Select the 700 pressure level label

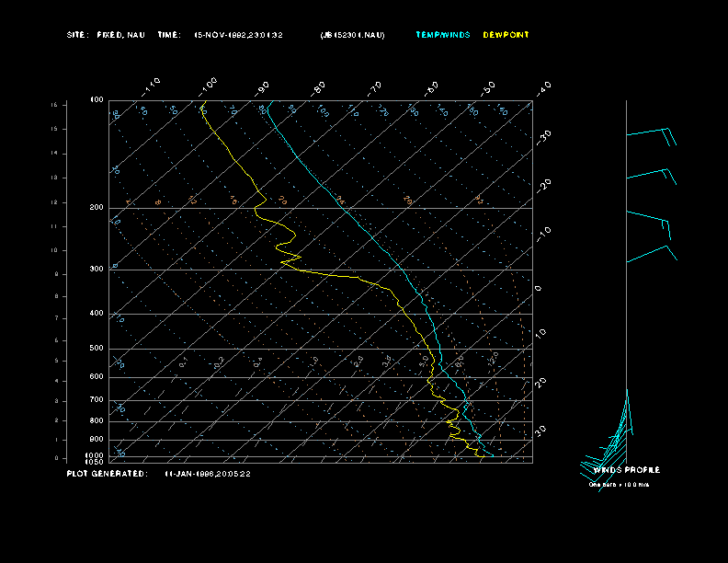(x=97, y=400)
